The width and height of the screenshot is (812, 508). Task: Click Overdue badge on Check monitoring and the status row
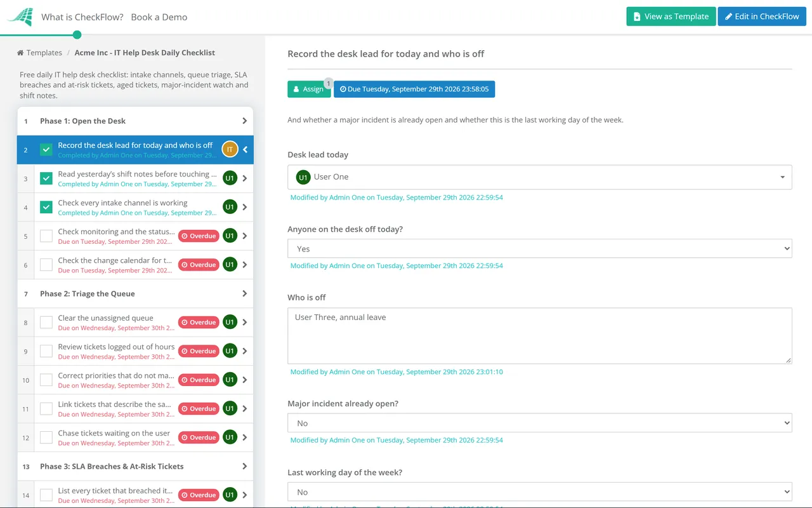[x=199, y=236]
